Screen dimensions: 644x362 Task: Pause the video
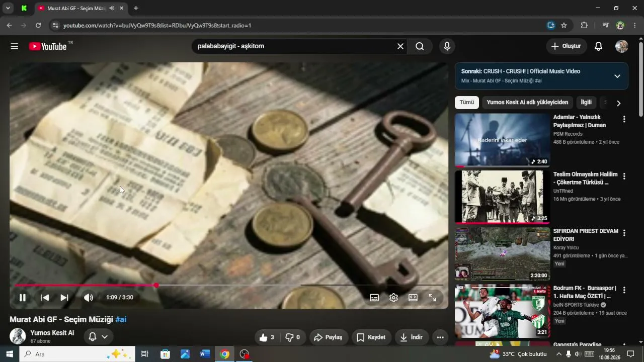click(x=23, y=298)
